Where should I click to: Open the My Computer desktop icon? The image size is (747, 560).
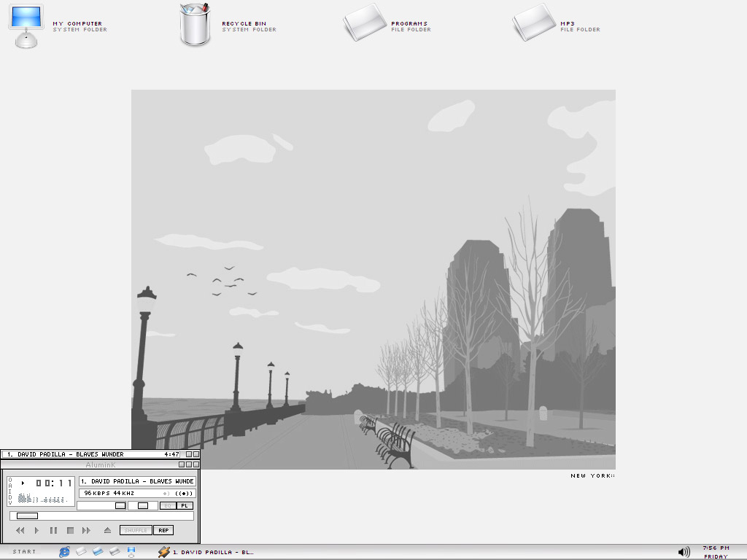(26, 26)
